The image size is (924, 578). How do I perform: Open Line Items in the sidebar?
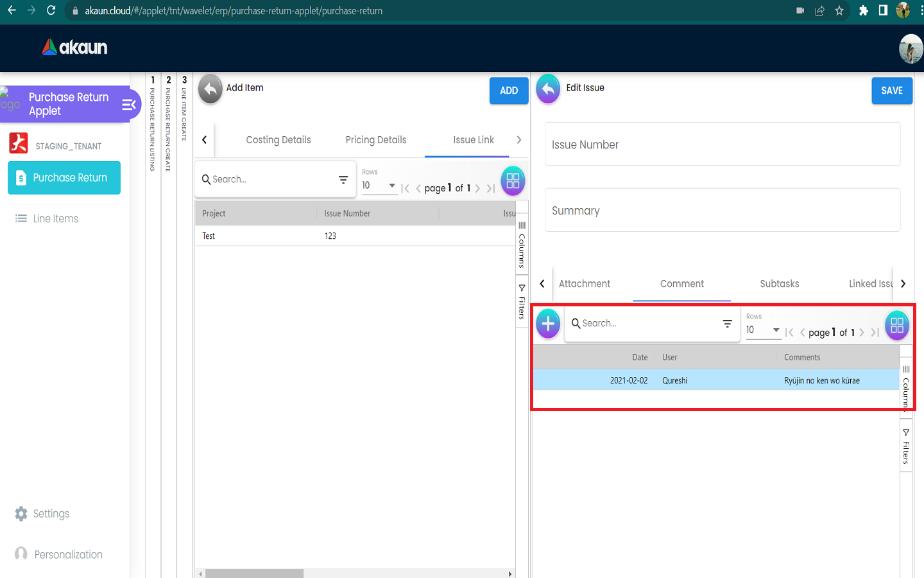[x=47, y=219]
